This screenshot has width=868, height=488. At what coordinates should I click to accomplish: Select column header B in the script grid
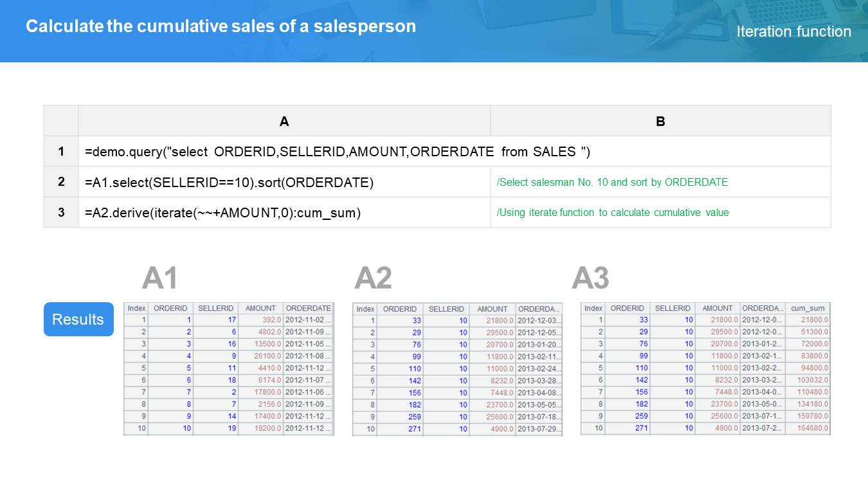660,121
